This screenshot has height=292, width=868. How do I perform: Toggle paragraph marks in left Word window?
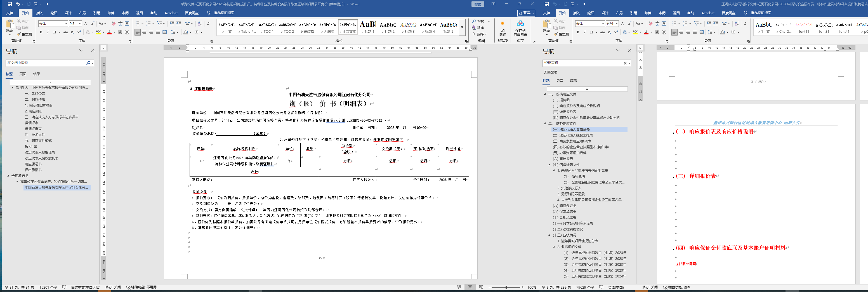(x=209, y=23)
